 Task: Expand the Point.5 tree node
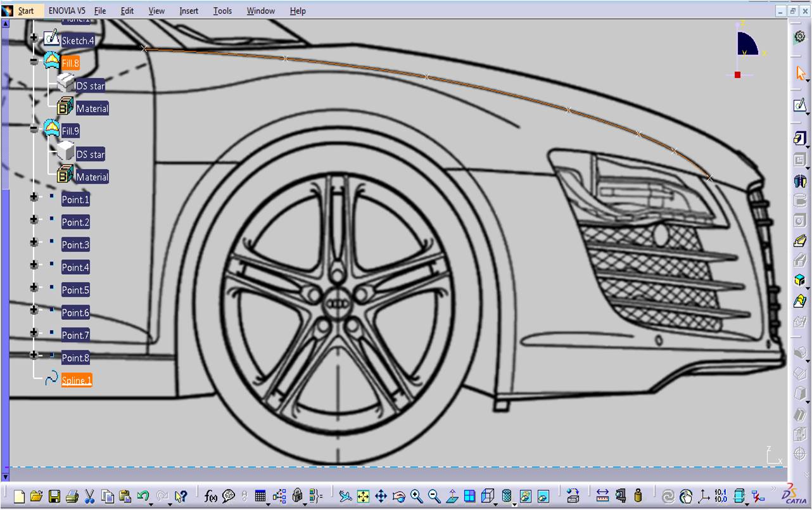coord(34,288)
